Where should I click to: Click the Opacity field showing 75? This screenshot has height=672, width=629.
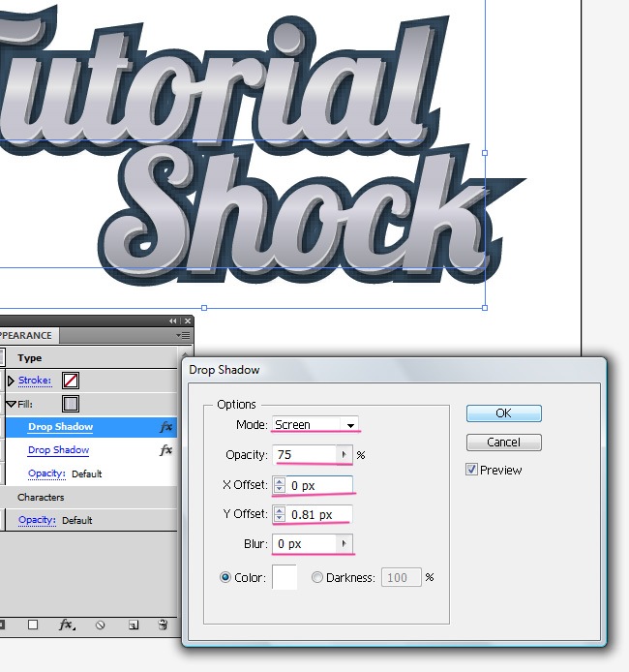(305, 455)
